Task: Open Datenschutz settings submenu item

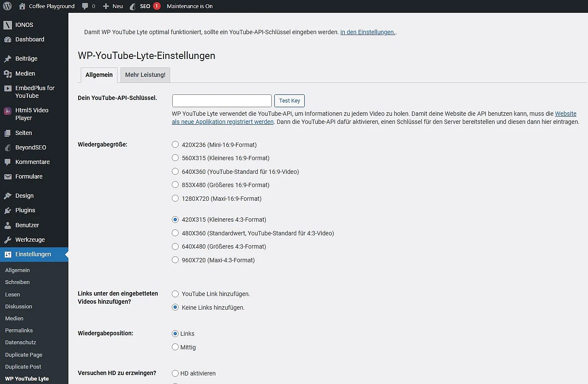Action: click(x=21, y=343)
